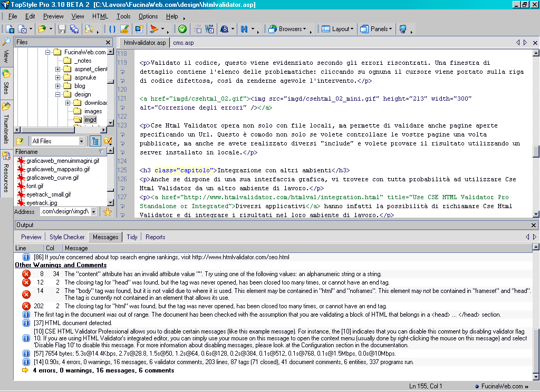Switch to the Style Checker output tab

(67, 237)
